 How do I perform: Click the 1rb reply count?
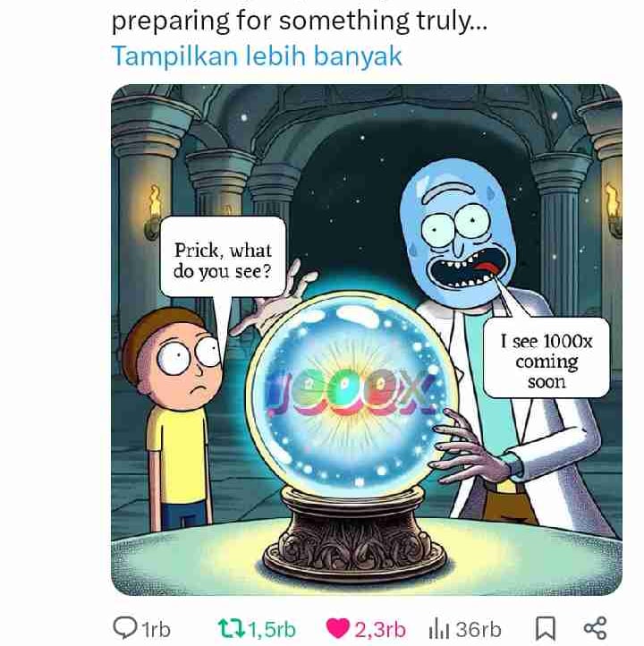tap(156, 630)
